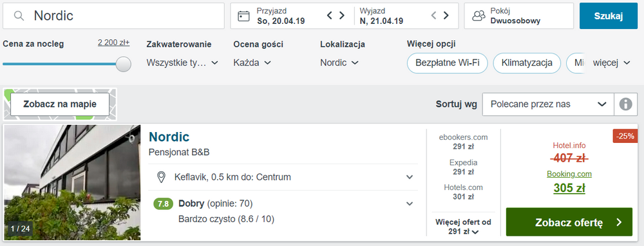Screen dimensions: 644x246
Task: Click the price per night slider handle
Action: click(124, 64)
